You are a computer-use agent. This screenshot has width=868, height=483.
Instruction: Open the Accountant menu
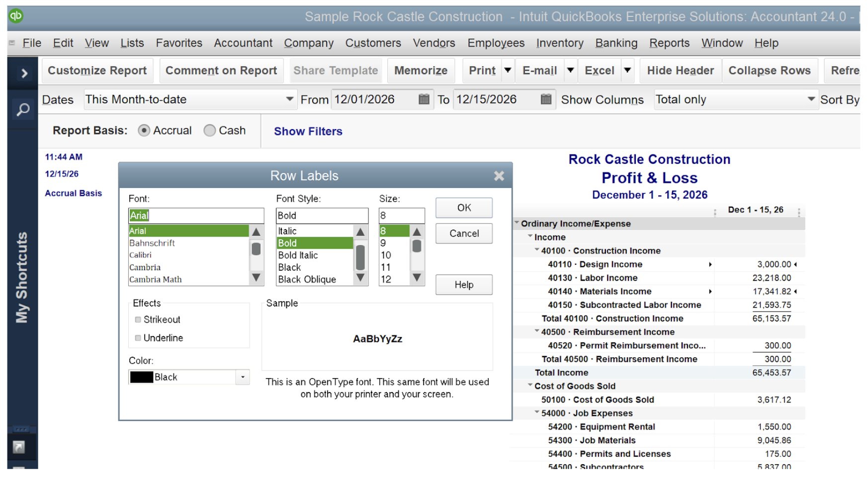coord(243,43)
